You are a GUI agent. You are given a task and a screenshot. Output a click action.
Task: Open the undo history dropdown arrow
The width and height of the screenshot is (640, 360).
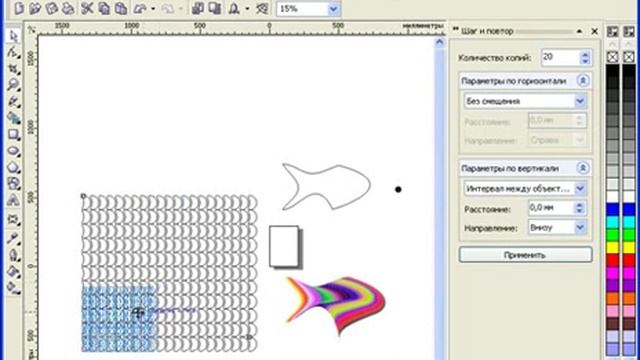click(153, 9)
